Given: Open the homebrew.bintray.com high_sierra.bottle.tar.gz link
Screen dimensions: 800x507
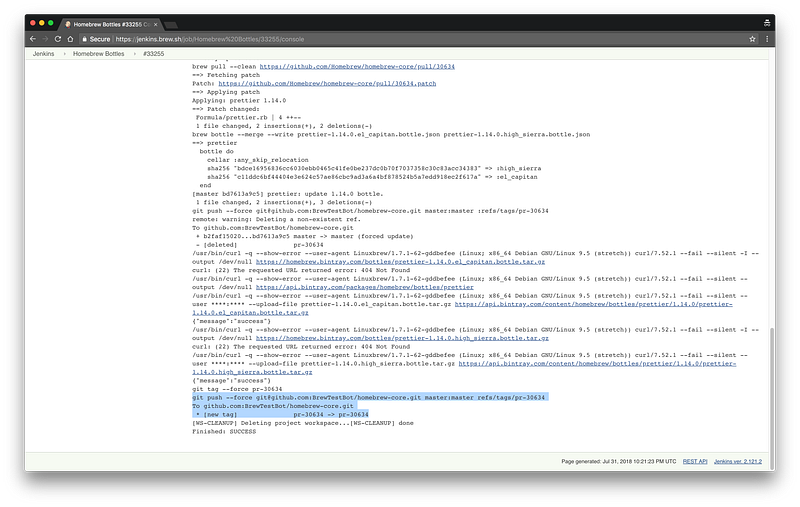Looking at the screenshot, I should coord(402,338).
